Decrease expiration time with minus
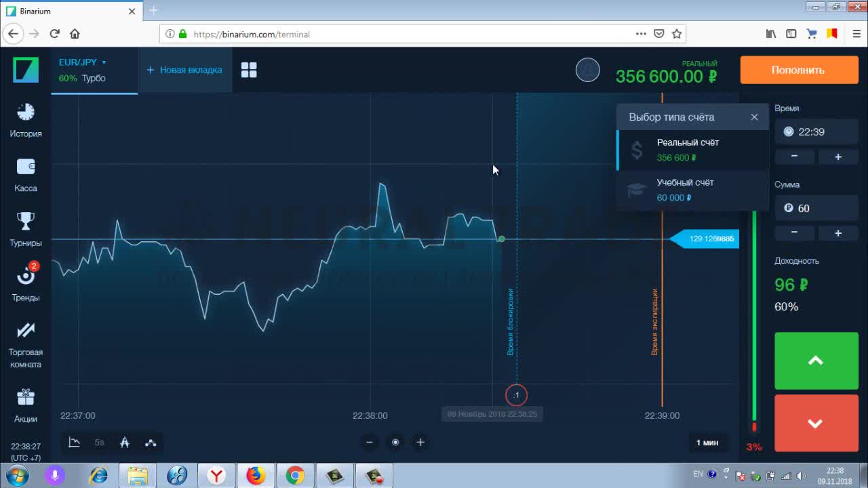 794,157
